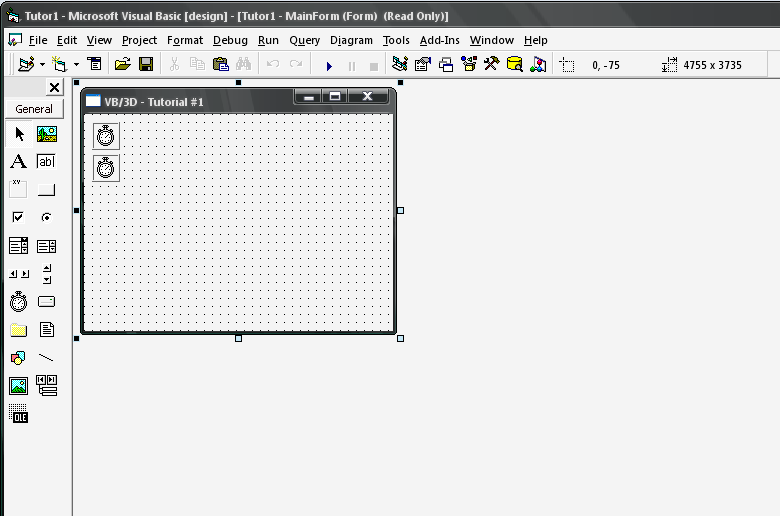Open the Project menu

[139, 40]
